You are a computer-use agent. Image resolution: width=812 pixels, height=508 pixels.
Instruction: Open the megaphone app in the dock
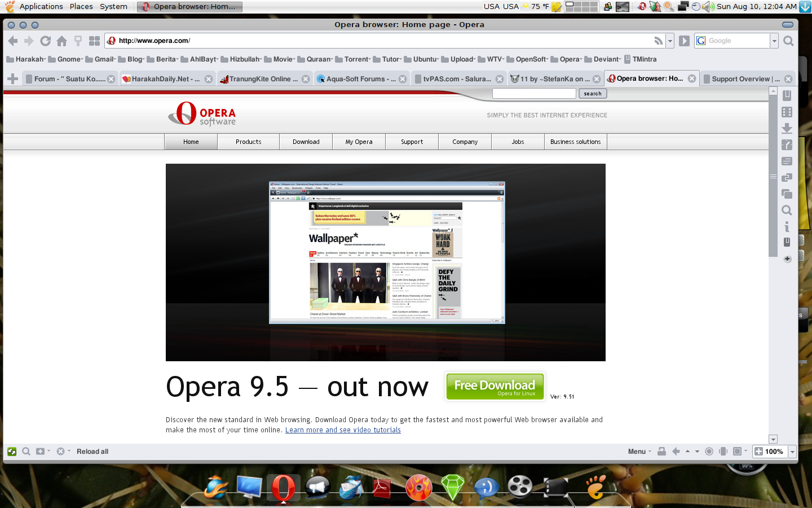pos(317,487)
